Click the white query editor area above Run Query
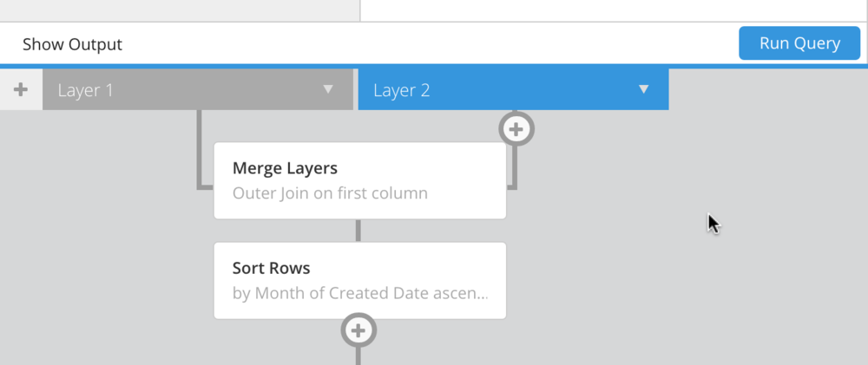The height and width of the screenshot is (365, 868). tap(614, 10)
